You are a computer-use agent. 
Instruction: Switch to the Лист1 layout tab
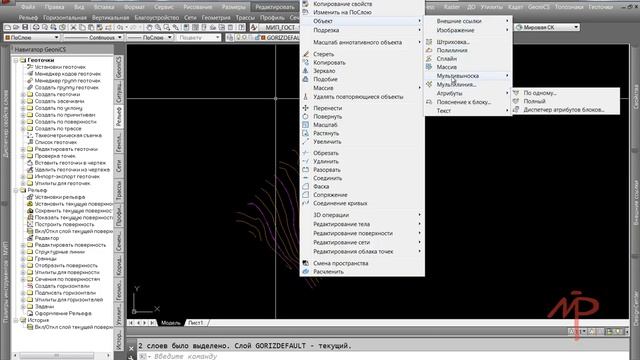click(196, 322)
